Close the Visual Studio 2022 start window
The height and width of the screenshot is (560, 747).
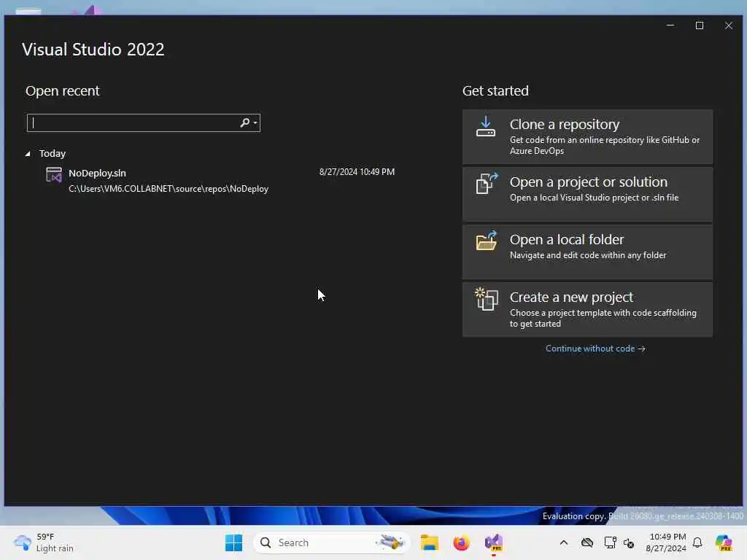(x=729, y=26)
